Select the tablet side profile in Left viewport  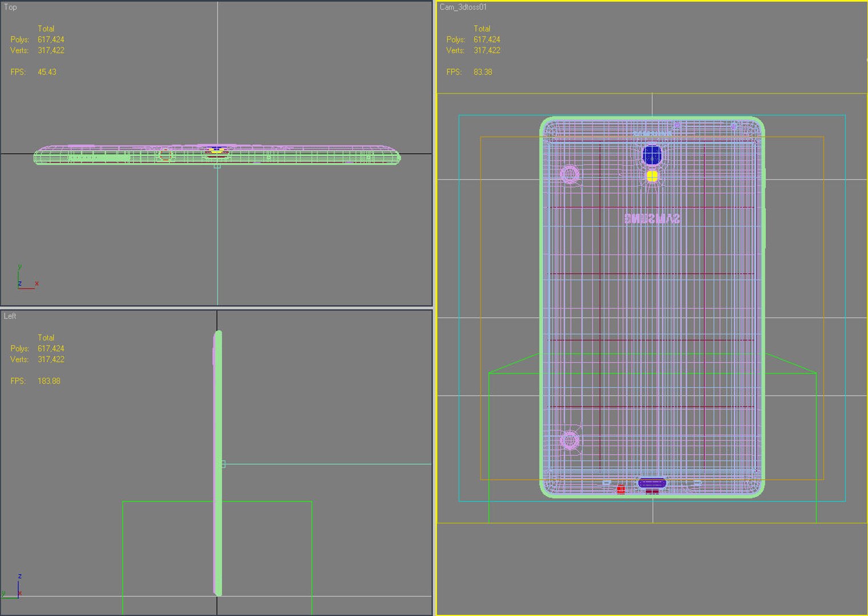(217, 463)
